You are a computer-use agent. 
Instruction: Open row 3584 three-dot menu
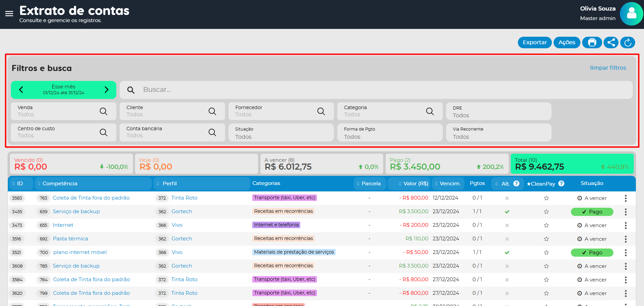pyautogui.click(x=626, y=280)
